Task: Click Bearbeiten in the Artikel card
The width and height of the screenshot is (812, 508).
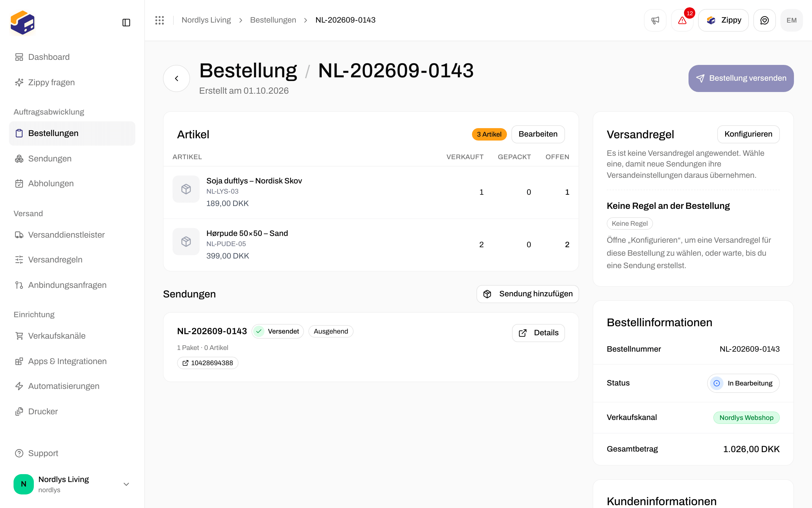Action: (x=538, y=134)
